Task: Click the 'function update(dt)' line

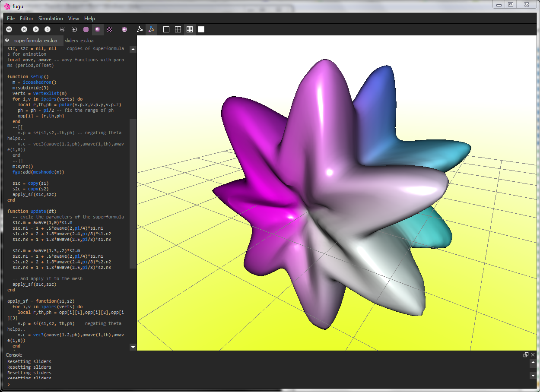Action: (32, 211)
